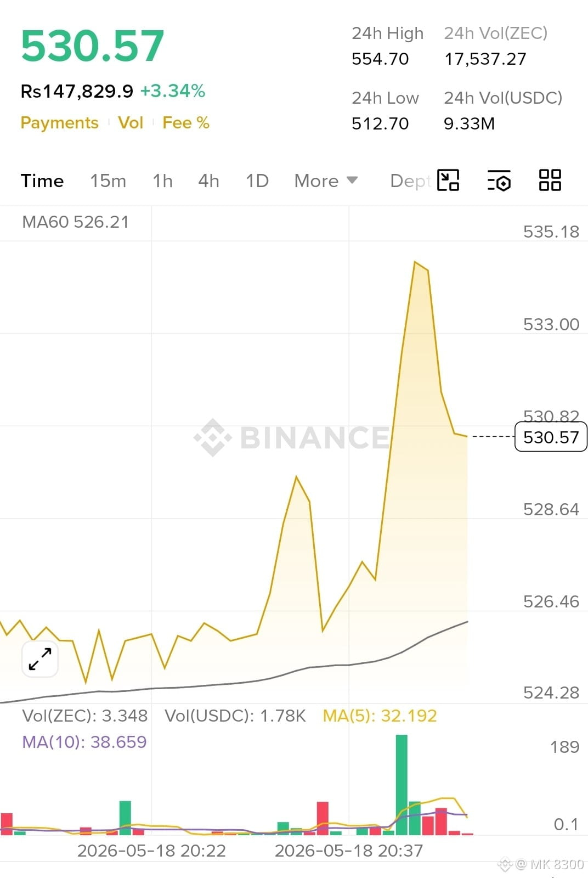This screenshot has height=878, width=588.
Task: Click the current price tag 530.57
Action: pos(551,437)
